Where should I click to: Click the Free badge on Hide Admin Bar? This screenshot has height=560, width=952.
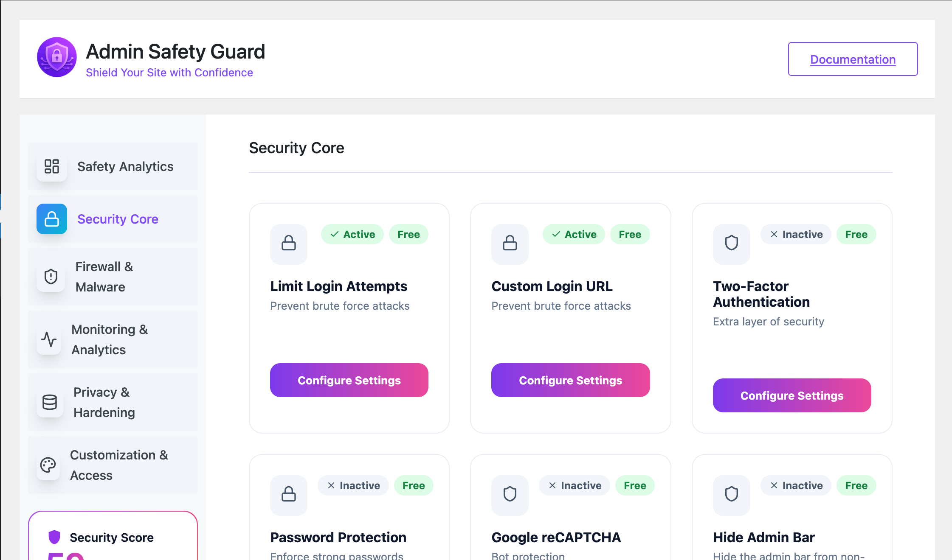point(856,485)
